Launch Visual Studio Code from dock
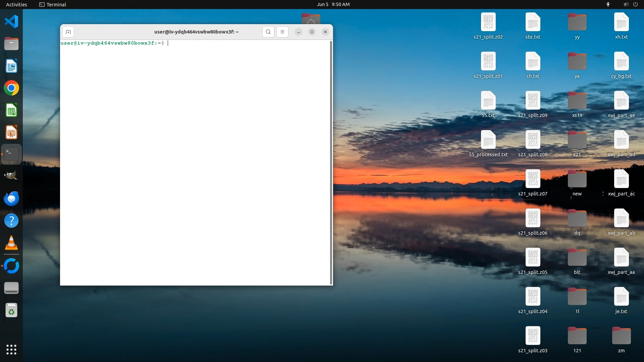 click(x=11, y=21)
